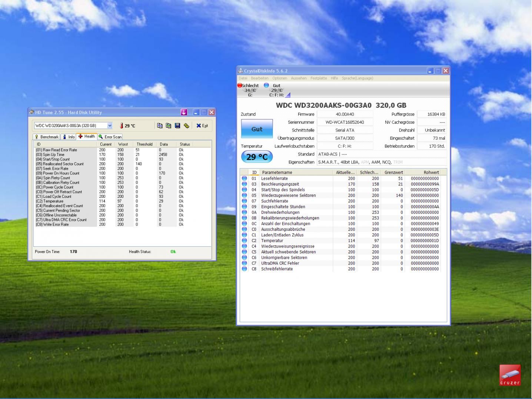Open the drive selection dropdown in HD Tune
This screenshot has width=532, height=399.
tap(110, 126)
